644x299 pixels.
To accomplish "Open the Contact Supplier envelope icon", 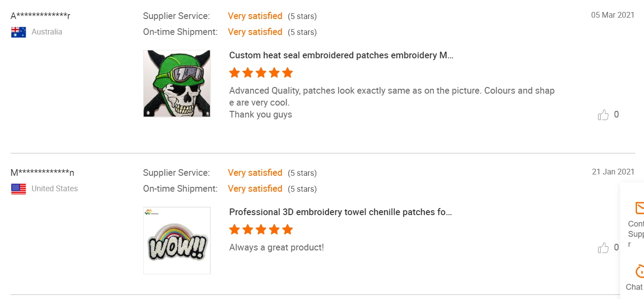I will tap(639, 208).
